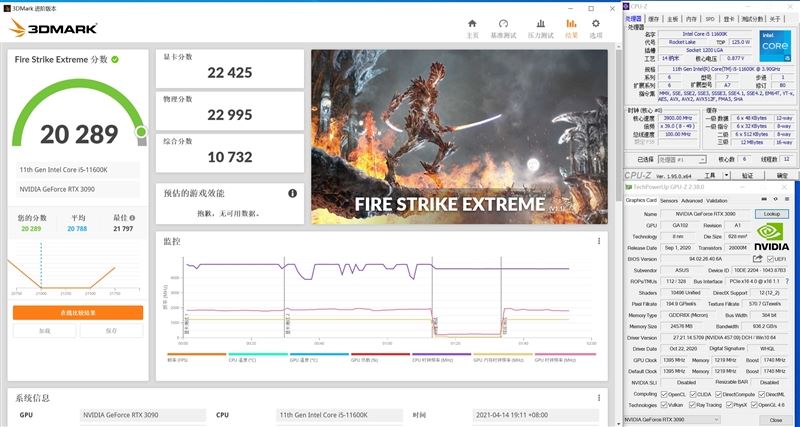This screenshot has width=800, height=427.
Task: Click the Fire Strike Extreme preview image
Action: point(459,137)
